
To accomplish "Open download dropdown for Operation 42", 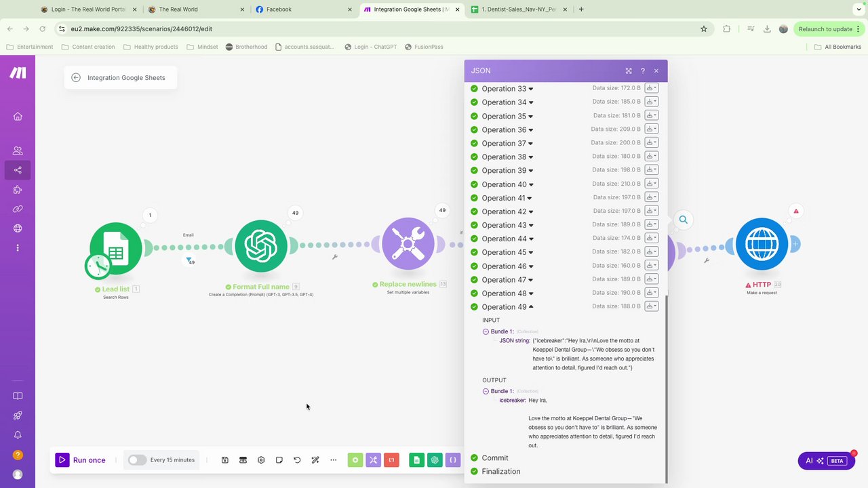I will (651, 211).
